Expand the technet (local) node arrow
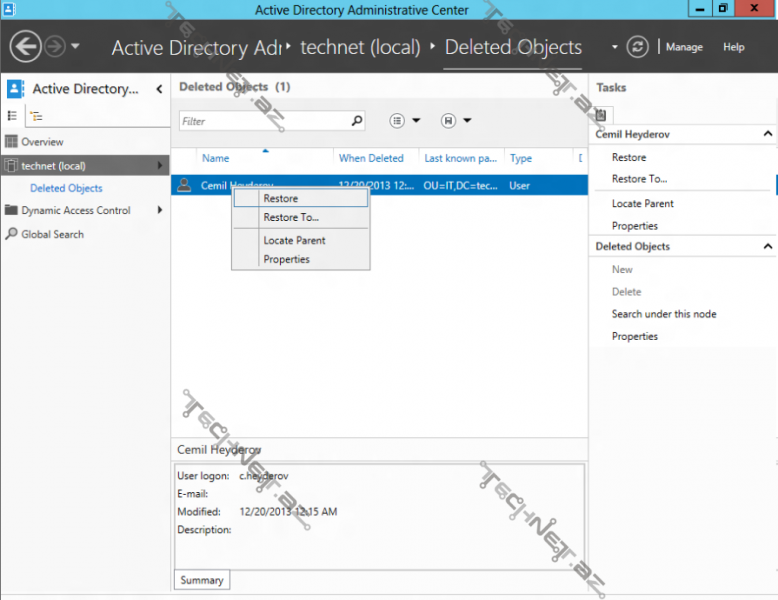The height and width of the screenshot is (600, 778). click(x=160, y=165)
